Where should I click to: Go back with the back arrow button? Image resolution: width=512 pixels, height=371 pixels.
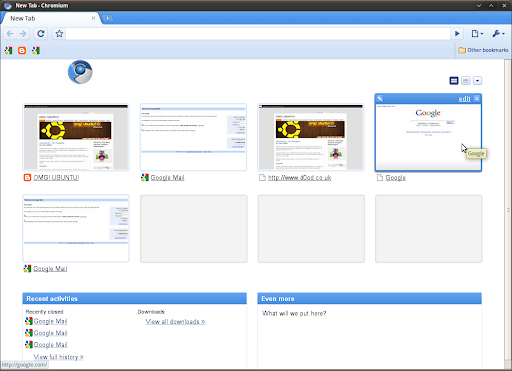tap(10, 34)
